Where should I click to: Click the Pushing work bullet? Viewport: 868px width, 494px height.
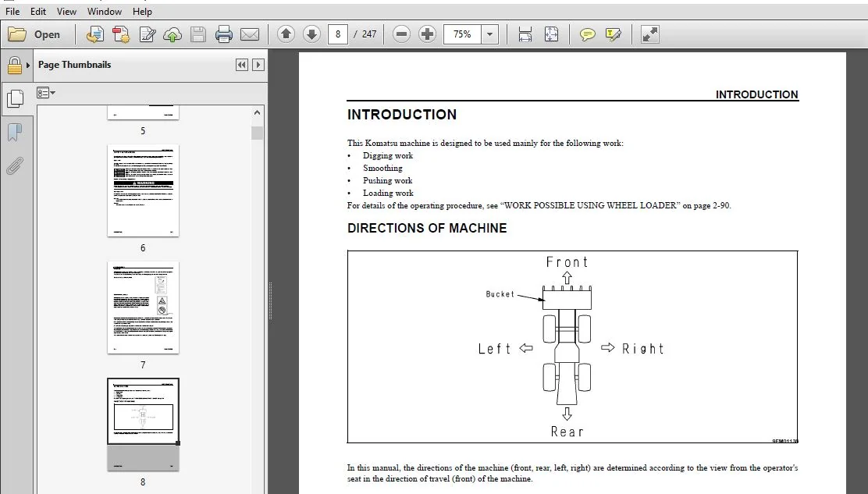pyautogui.click(x=387, y=180)
